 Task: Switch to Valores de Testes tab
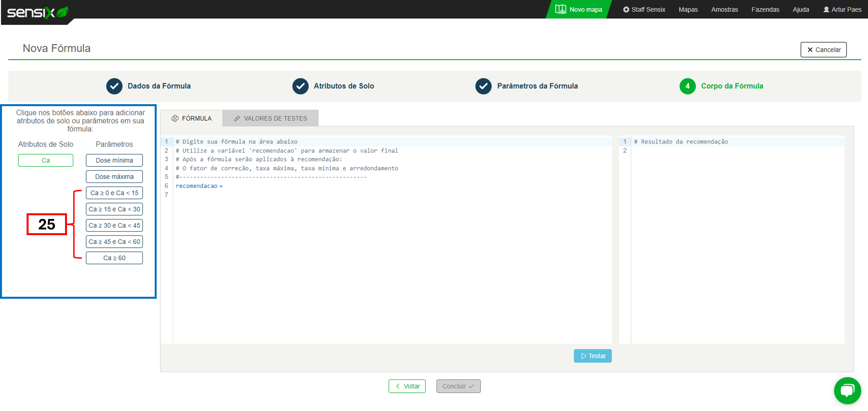click(x=270, y=119)
